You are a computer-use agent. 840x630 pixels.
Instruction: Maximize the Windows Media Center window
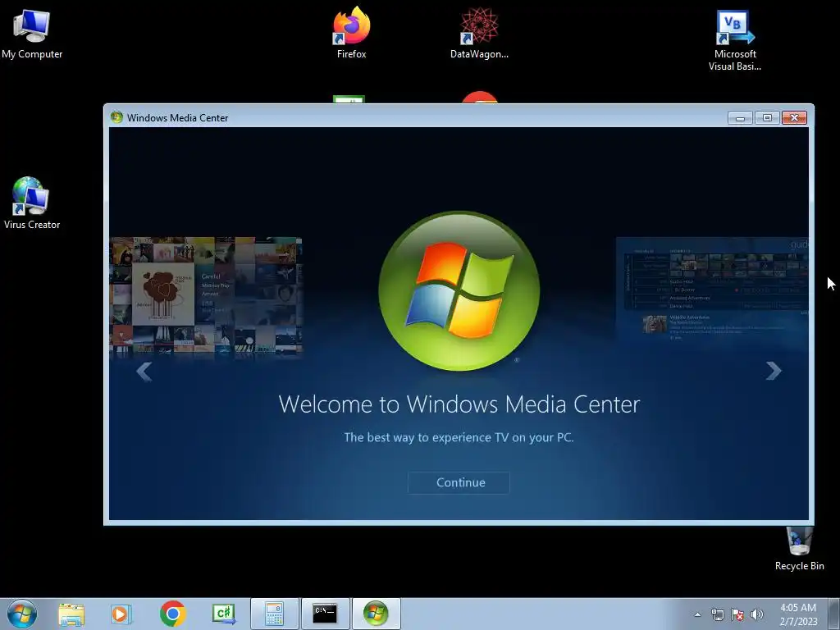767,118
